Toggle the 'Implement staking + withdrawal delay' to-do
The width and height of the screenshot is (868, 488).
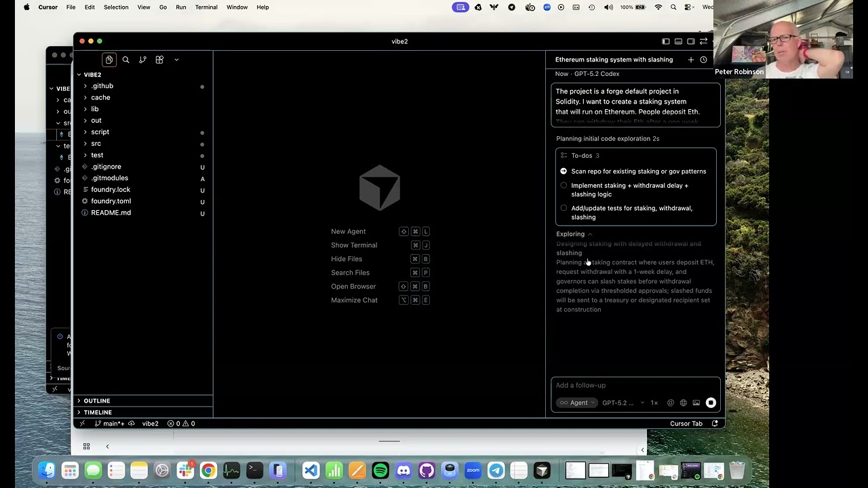coord(564,186)
